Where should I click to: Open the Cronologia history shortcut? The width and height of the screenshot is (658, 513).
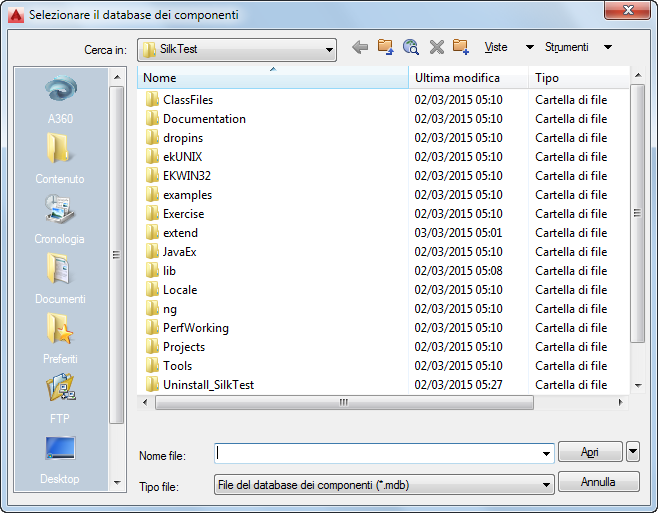click(x=60, y=219)
